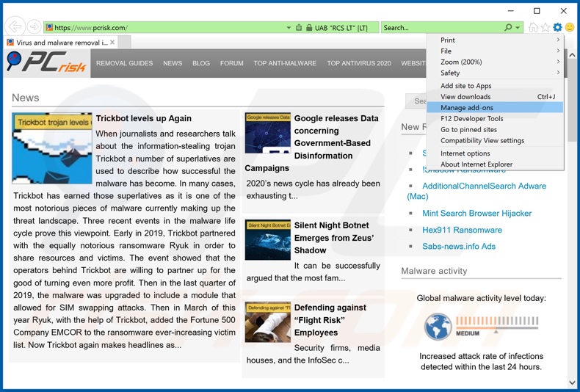Click the PCrisk logo

point(46,62)
